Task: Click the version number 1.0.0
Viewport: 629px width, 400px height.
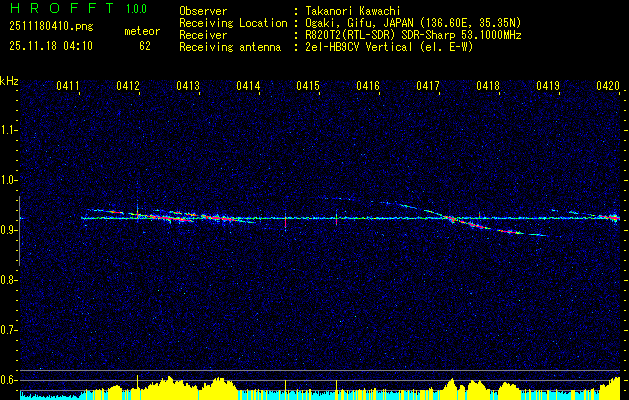Action: (136, 9)
